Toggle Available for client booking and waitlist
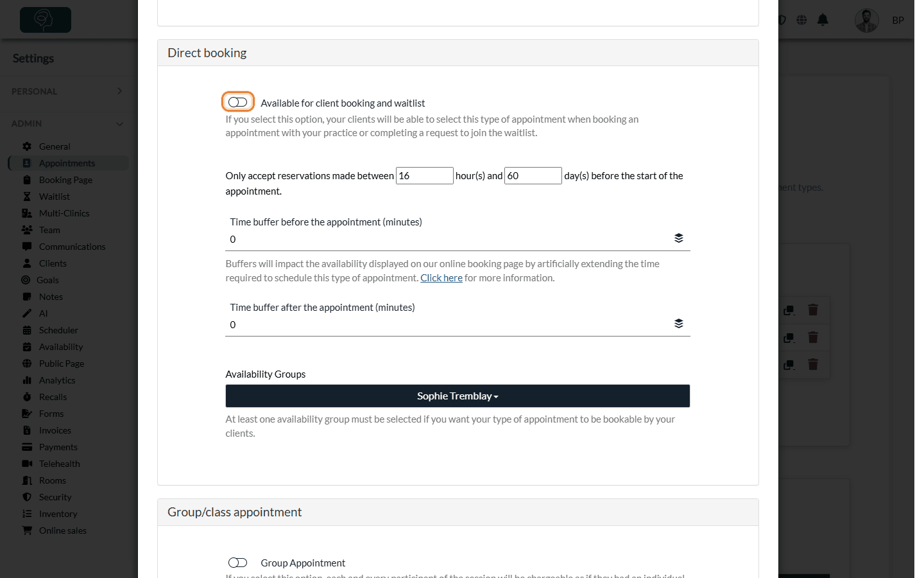 (237, 102)
